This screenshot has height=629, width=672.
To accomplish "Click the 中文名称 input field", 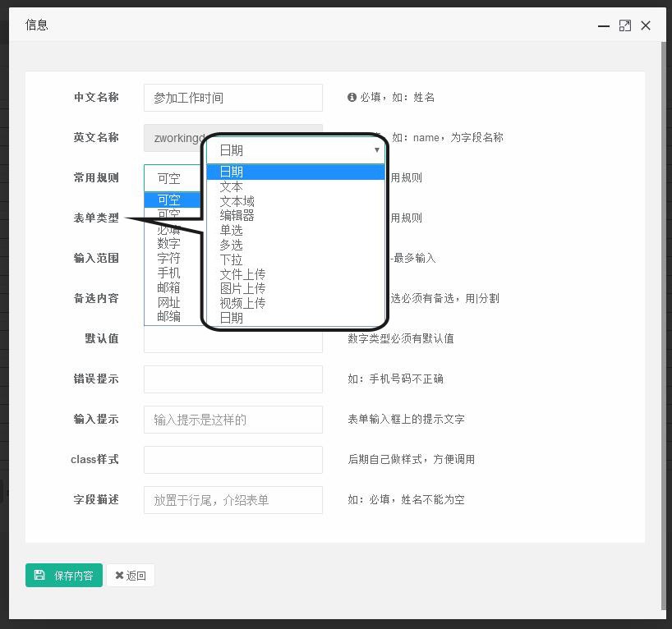I will (x=232, y=98).
